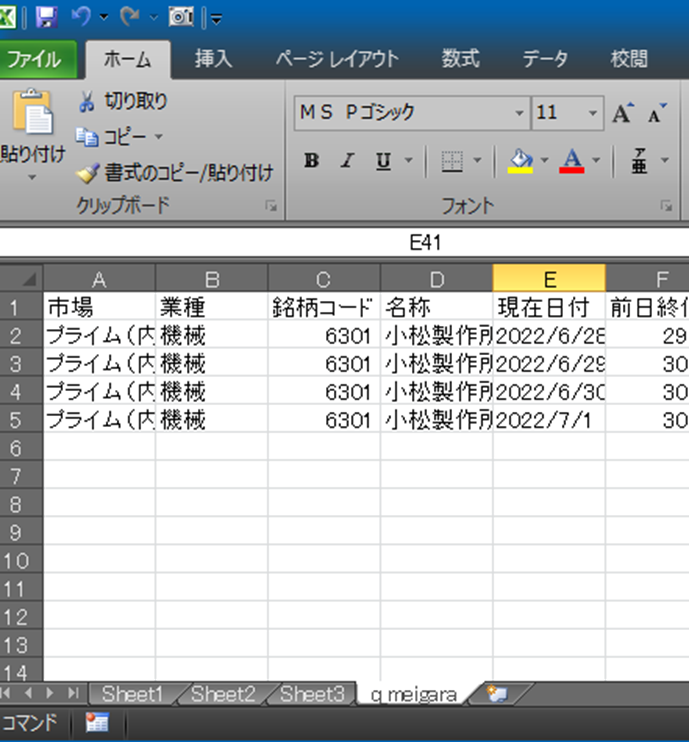
Task: Select the q_meigara sheet tab
Action: [414, 695]
